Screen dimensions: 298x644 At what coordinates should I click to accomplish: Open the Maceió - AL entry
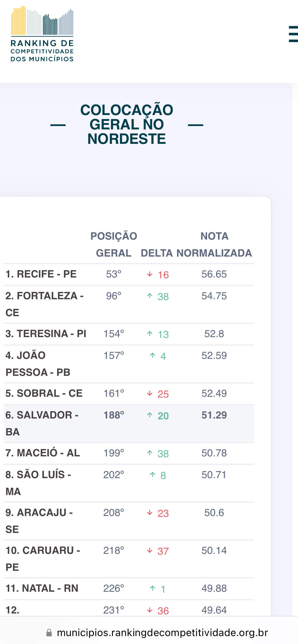(x=43, y=453)
